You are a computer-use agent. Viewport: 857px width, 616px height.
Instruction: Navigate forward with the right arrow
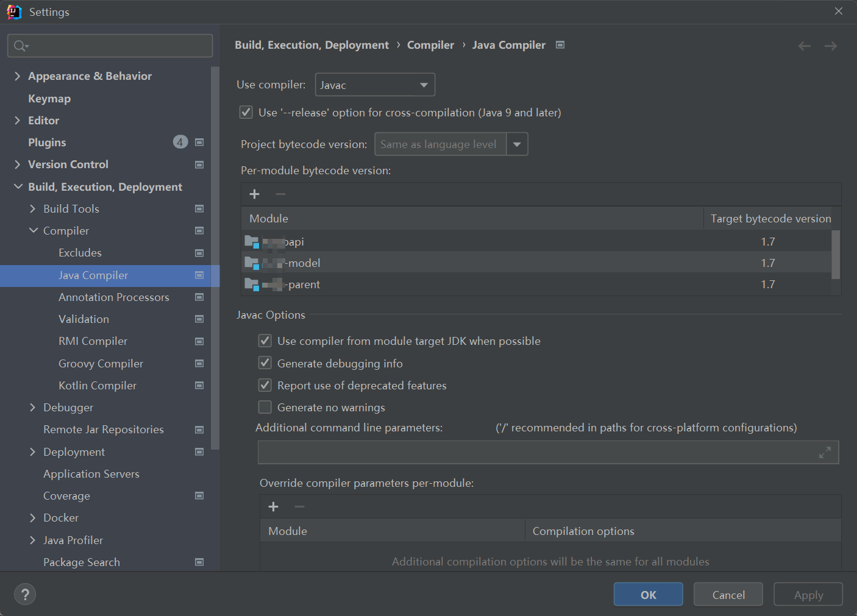[831, 46]
